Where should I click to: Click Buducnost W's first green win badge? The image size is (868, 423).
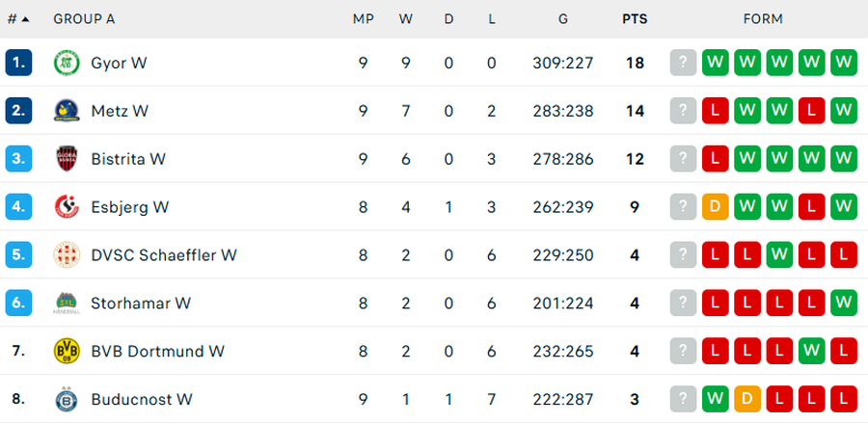(x=715, y=399)
